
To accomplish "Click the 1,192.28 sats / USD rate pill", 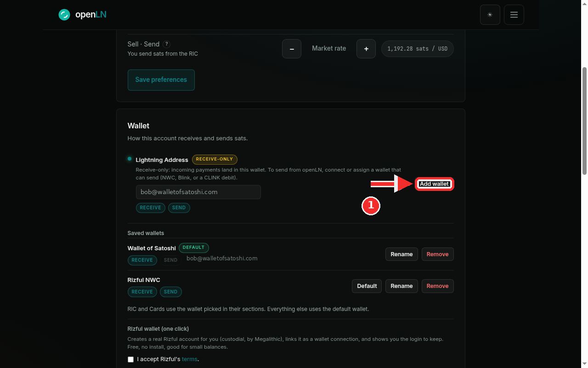I will pos(418,49).
